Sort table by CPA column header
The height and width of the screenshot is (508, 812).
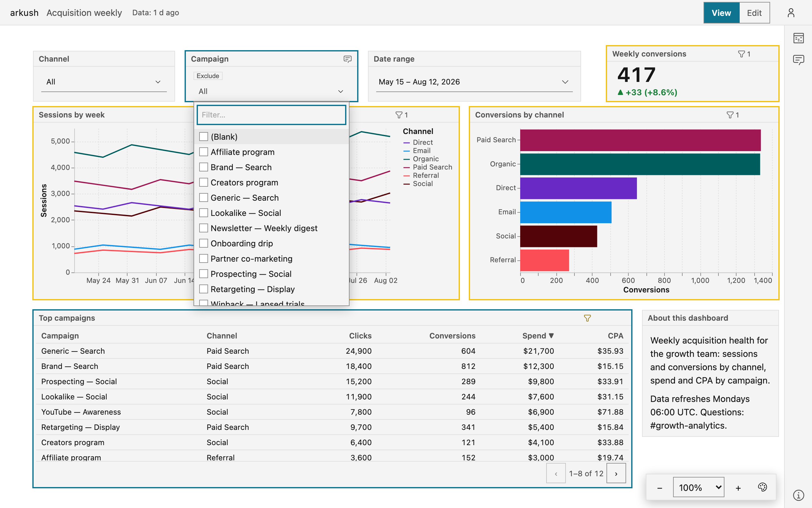[x=615, y=336]
